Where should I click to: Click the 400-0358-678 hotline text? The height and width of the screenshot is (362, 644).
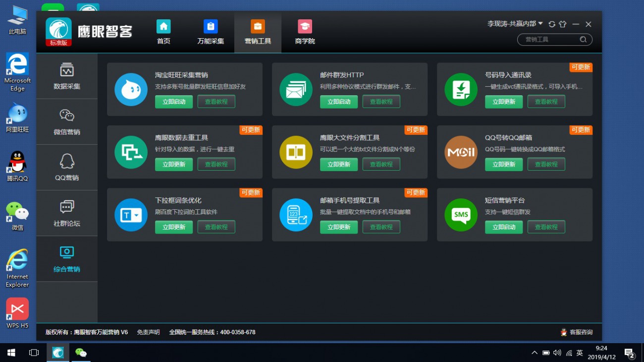[238, 332]
